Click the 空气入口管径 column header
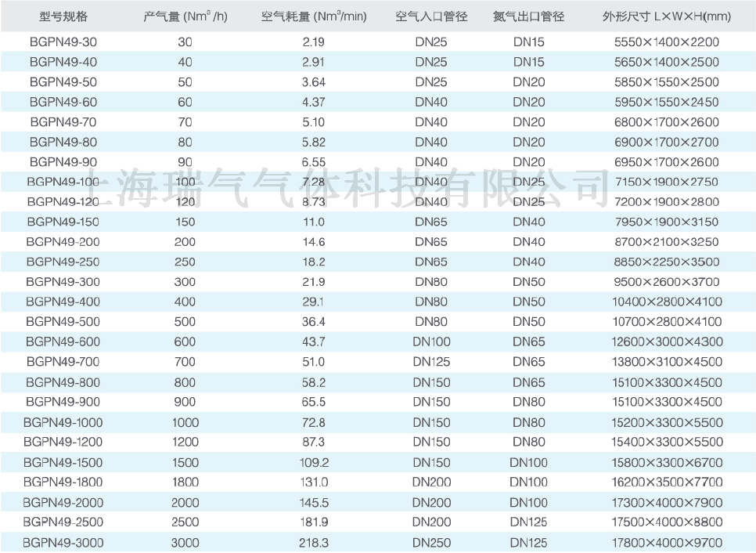Screen dimensions: 756x553 431,16
